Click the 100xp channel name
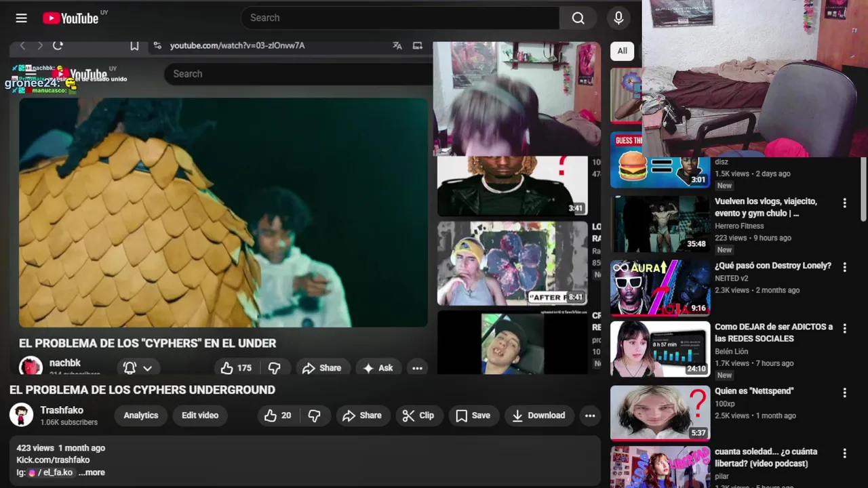The height and width of the screenshot is (488, 868). [725, 404]
